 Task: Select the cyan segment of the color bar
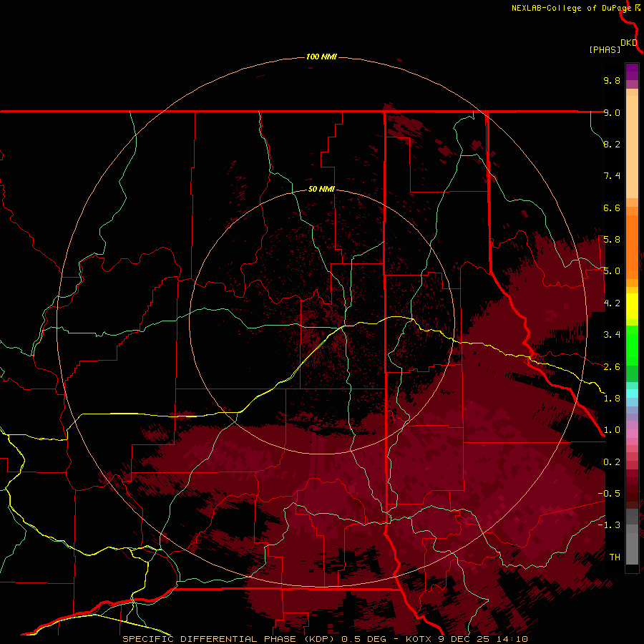pyautogui.click(x=632, y=394)
